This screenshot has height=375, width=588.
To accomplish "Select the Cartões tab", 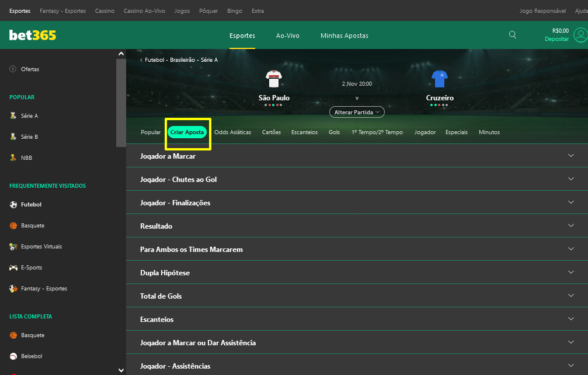I will tap(271, 132).
